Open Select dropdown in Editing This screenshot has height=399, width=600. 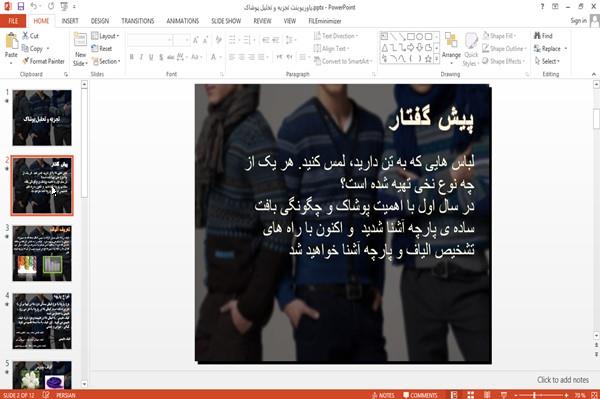point(547,61)
